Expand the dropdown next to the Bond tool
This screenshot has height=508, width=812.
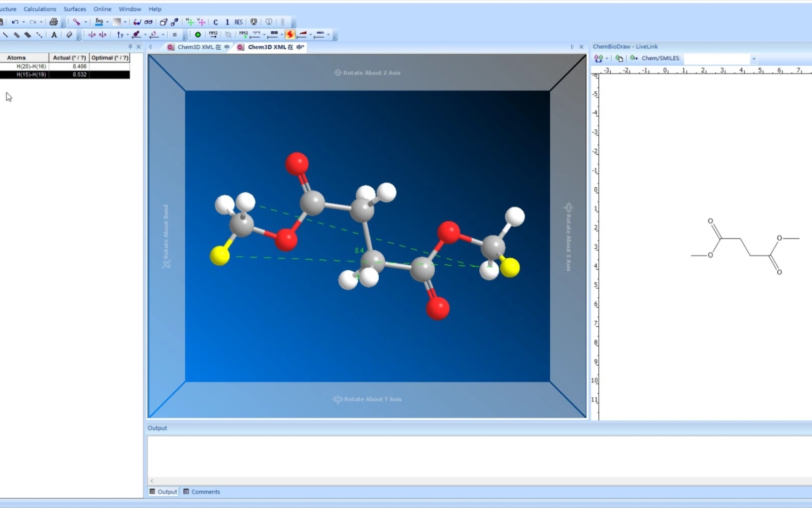(x=86, y=22)
